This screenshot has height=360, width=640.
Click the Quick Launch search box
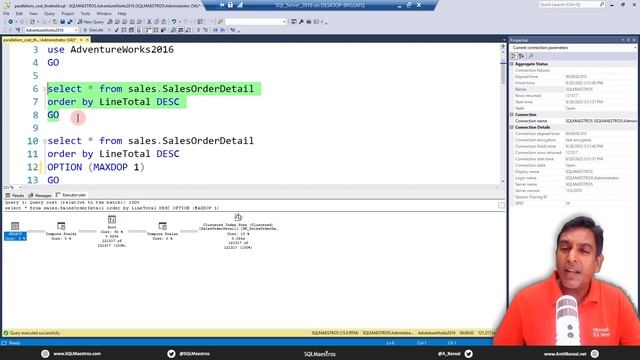(x=571, y=4)
